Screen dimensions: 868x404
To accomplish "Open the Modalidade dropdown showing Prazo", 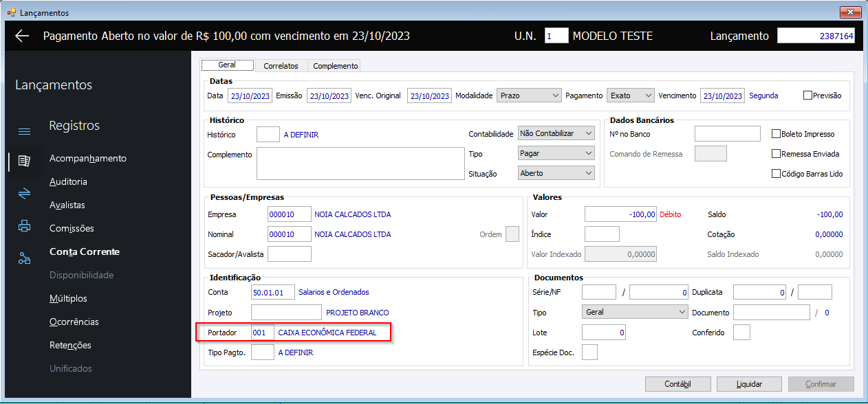I will tap(529, 96).
